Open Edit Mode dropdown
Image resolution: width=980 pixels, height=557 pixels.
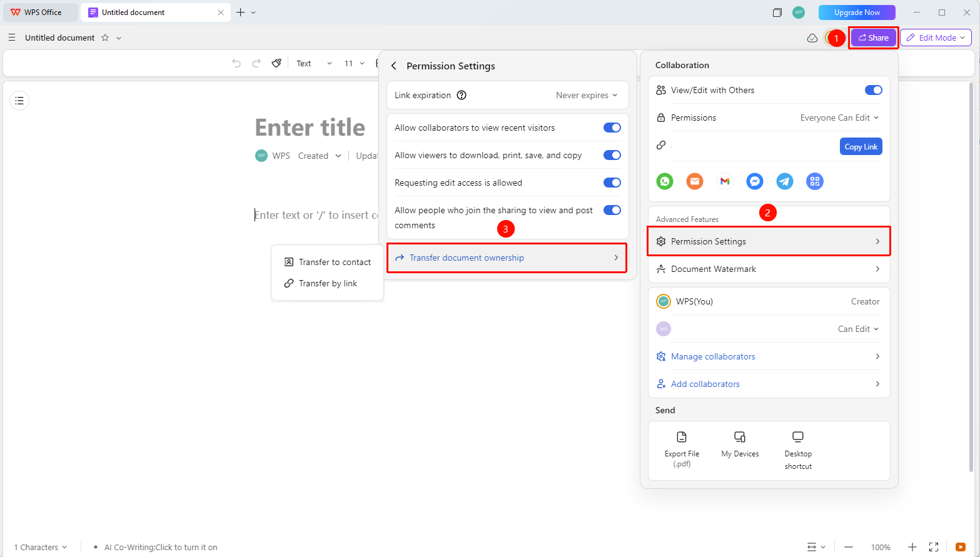936,38
